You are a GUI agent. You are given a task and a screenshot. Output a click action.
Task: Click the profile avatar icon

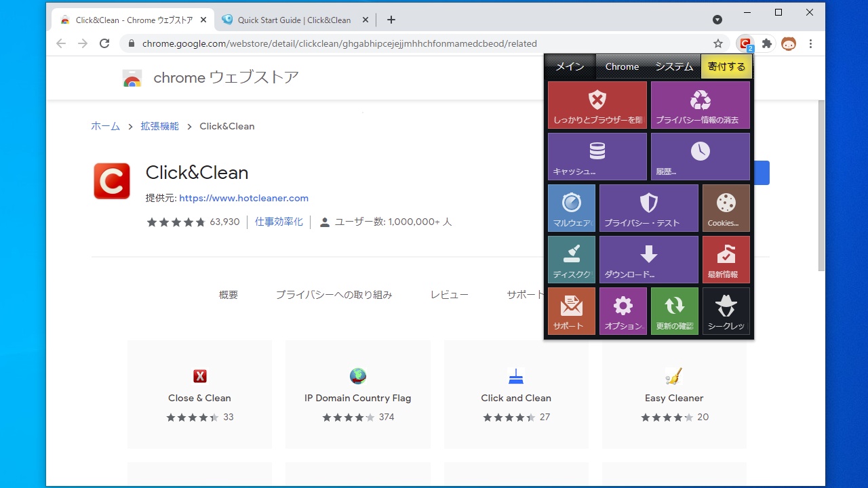tap(789, 43)
